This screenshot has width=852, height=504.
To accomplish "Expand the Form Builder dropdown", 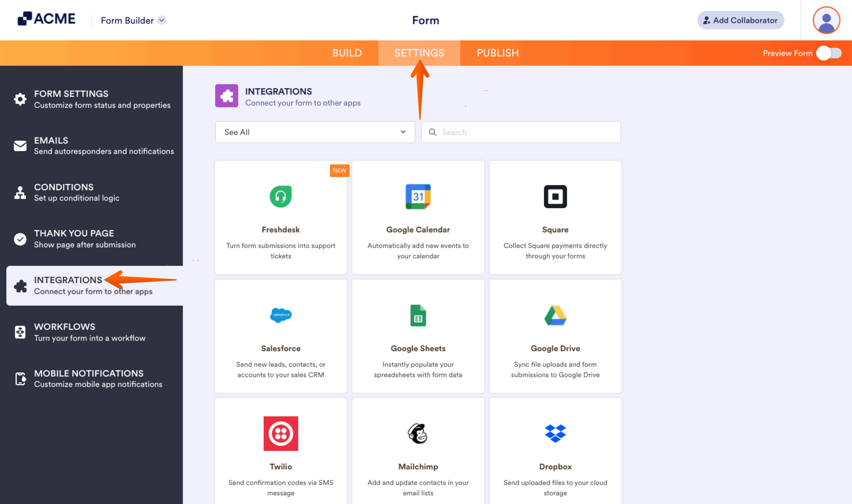I will [161, 20].
